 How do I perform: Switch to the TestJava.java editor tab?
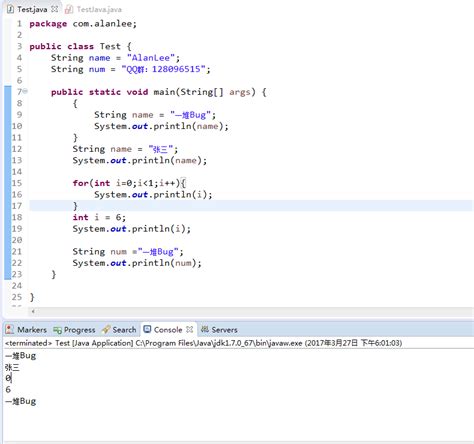[x=93, y=9]
